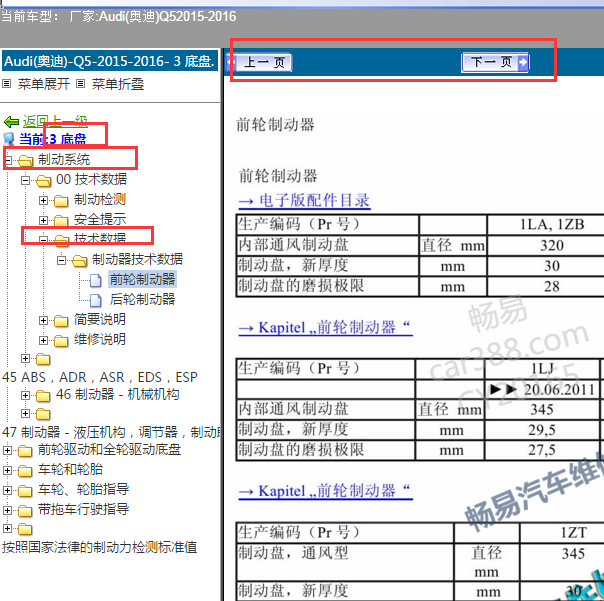The width and height of the screenshot is (604, 601).
Task: Select the 后轮制动器 document in tree
Action: (x=143, y=299)
